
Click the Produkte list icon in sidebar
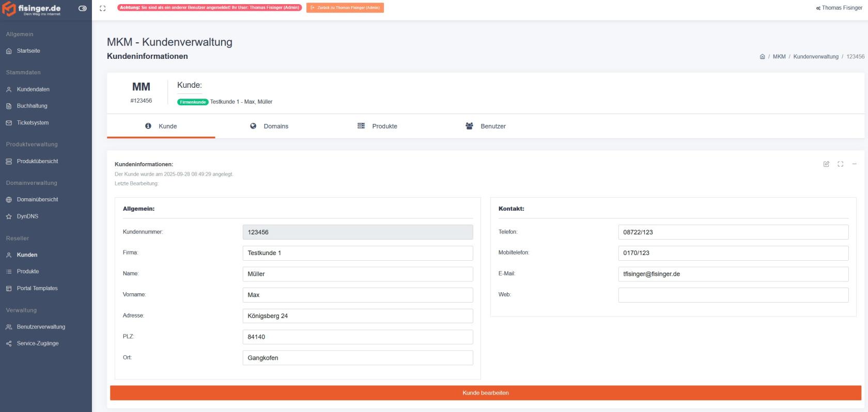tap(9, 272)
